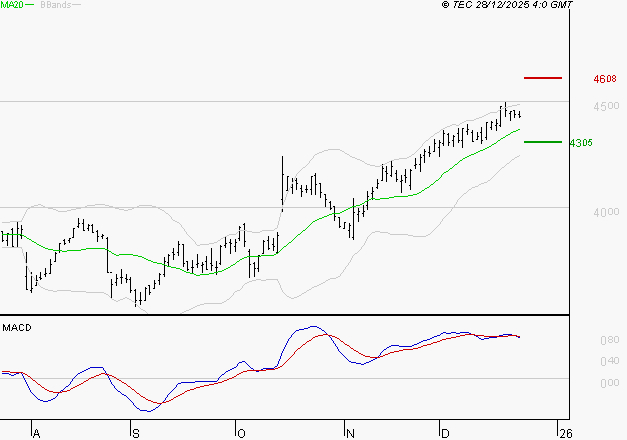627x440 pixels.
Task: Click the 26 year marker on time axis
Action: point(566,434)
